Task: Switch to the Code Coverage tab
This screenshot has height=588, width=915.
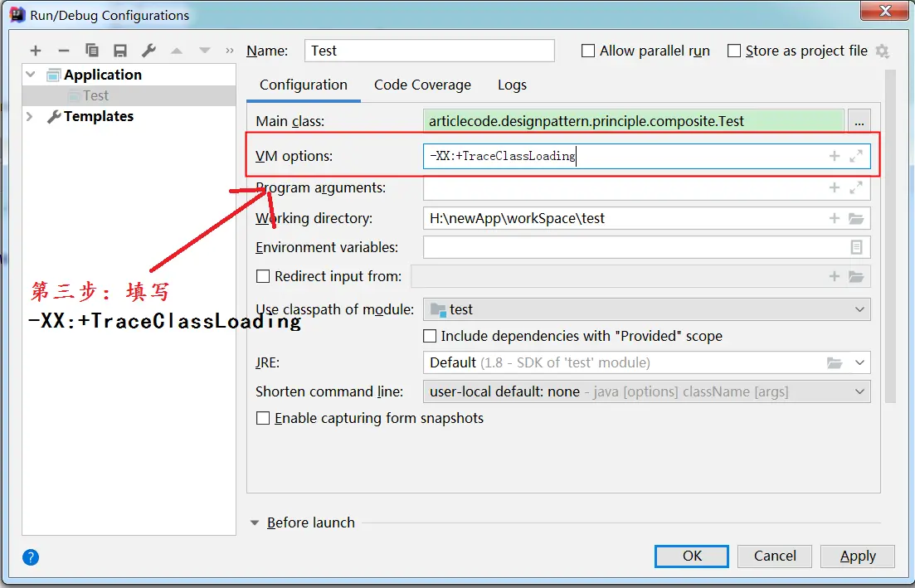Action: [422, 85]
